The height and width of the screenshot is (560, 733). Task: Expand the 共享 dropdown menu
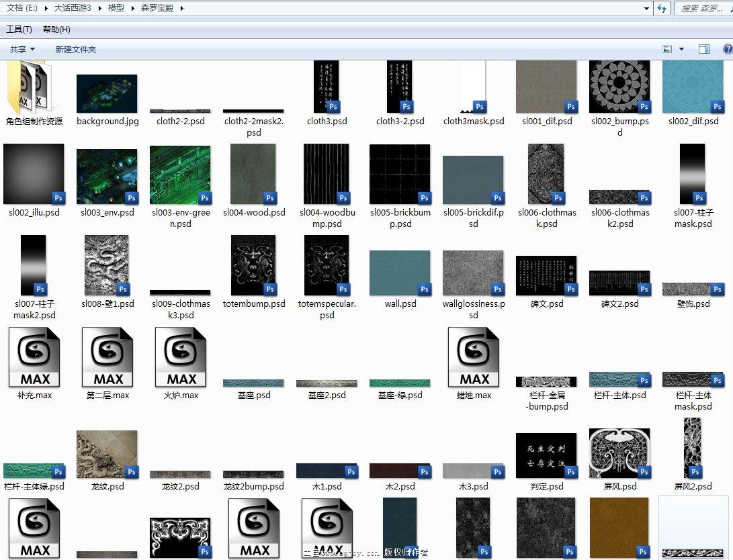click(x=22, y=49)
